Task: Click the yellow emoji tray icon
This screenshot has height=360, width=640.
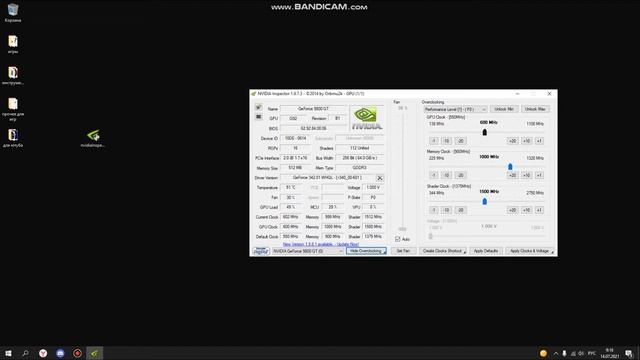Action: click(x=543, y=353)
